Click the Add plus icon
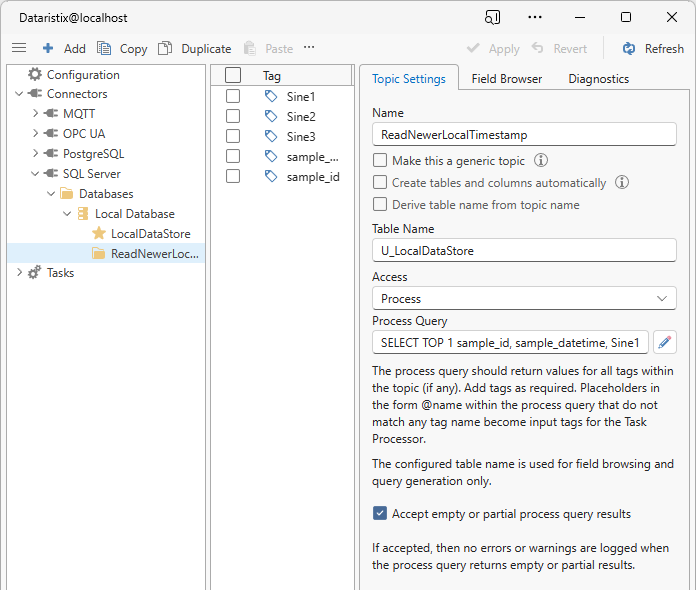The height and width of the screenshot is (590, 696). coord(48,48)
